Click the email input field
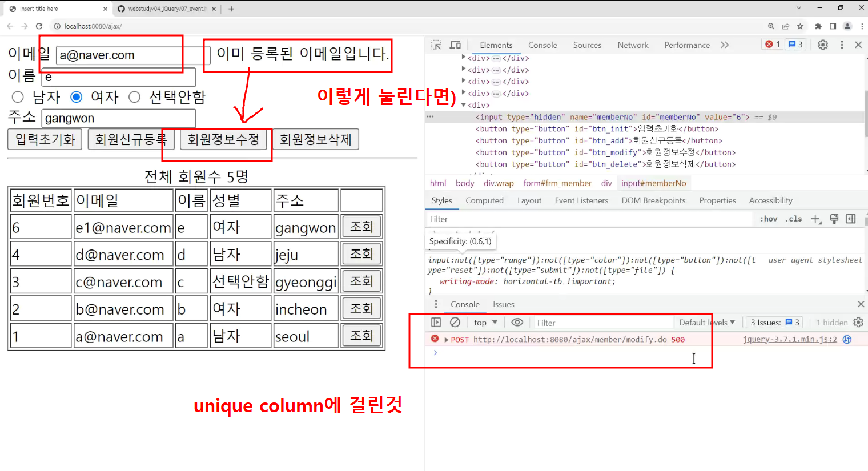Screen dimensions: 868x471 tap(133, 55)
